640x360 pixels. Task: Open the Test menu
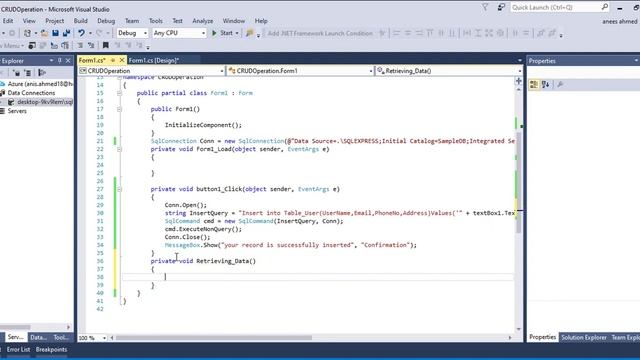[x=178, y=21]
